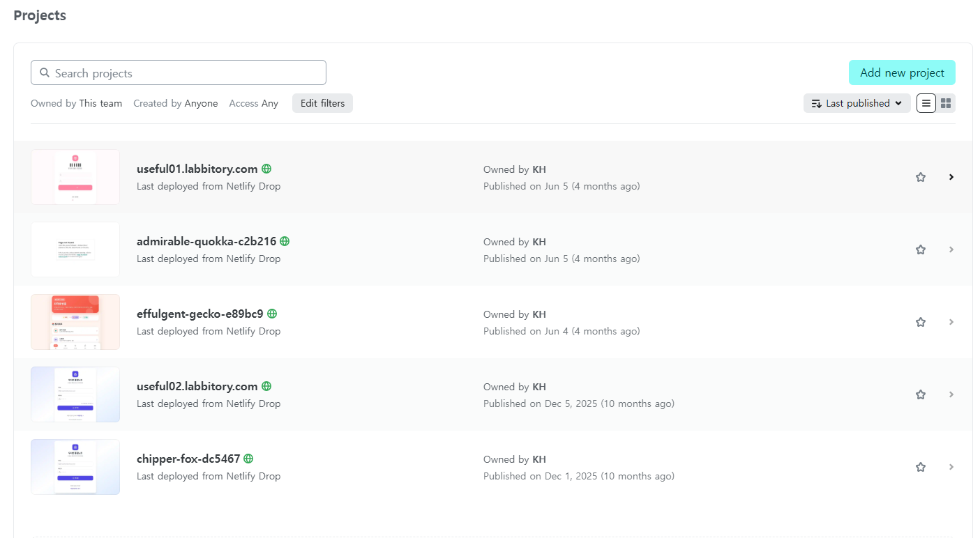Click the Search projects input field
Viewport: 980px width, 538px height.
(179, 72)
